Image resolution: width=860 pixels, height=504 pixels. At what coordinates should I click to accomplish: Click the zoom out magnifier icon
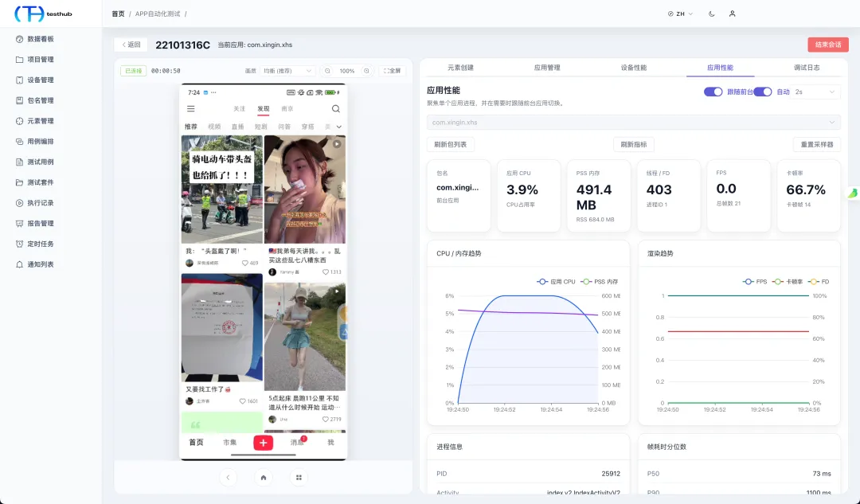tap(327, 71)
